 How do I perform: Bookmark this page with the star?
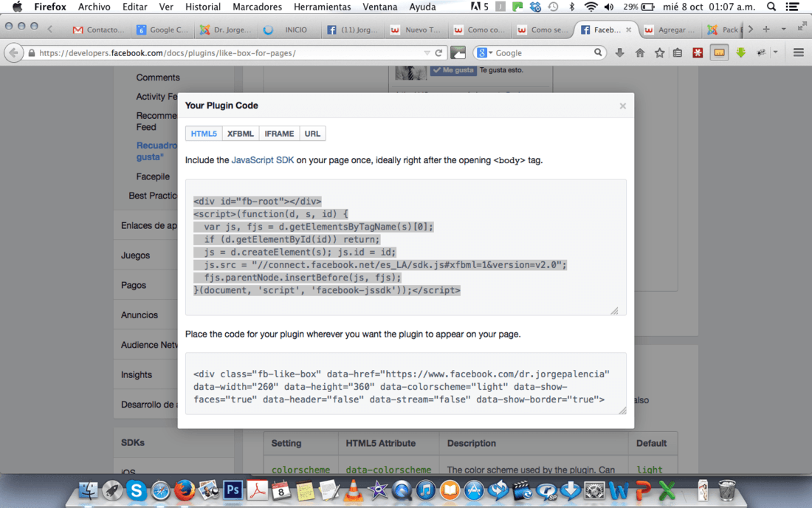coord(659,53)
